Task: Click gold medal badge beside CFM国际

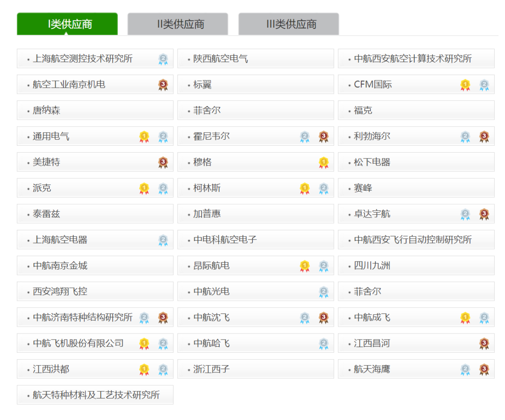Action: (x=465, y=85)
